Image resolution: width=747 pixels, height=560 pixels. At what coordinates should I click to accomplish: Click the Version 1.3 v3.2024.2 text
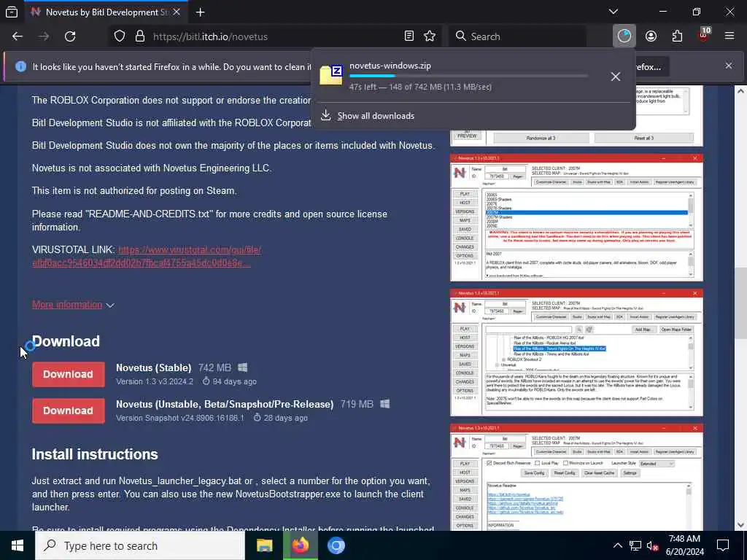[155, 381]
